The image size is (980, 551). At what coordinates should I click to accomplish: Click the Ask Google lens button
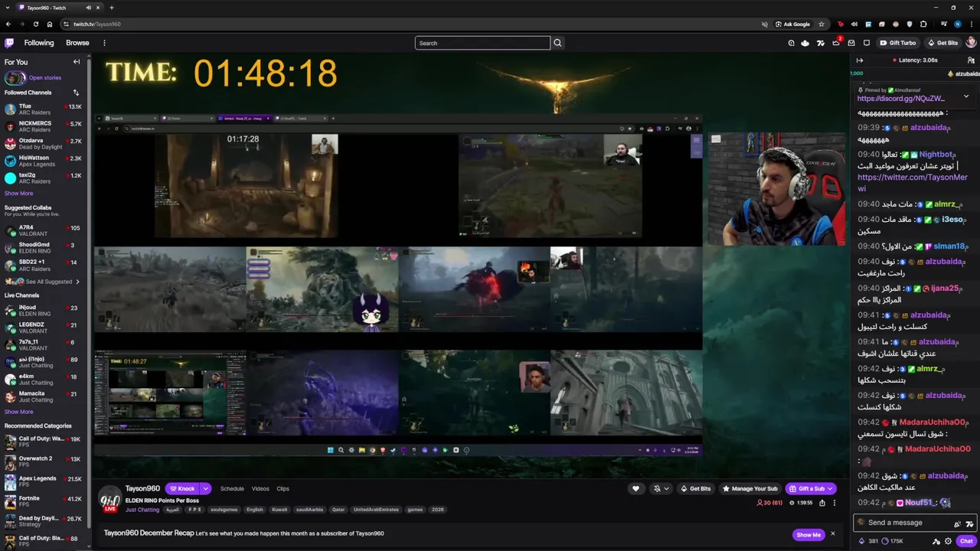pyautogui.click(x=792, y=24)
